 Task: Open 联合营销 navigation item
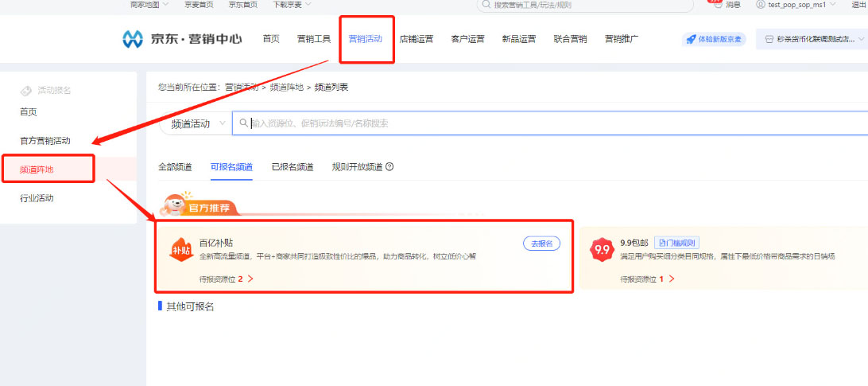pos(570,39)
